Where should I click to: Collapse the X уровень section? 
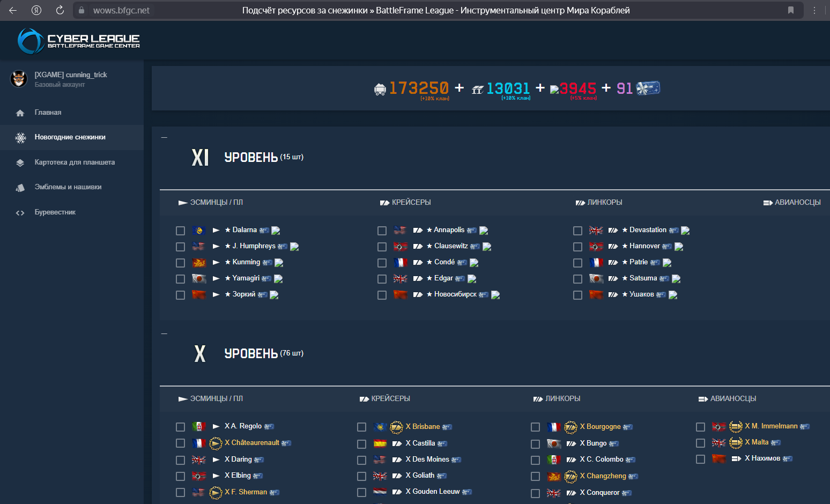(164, 333)
